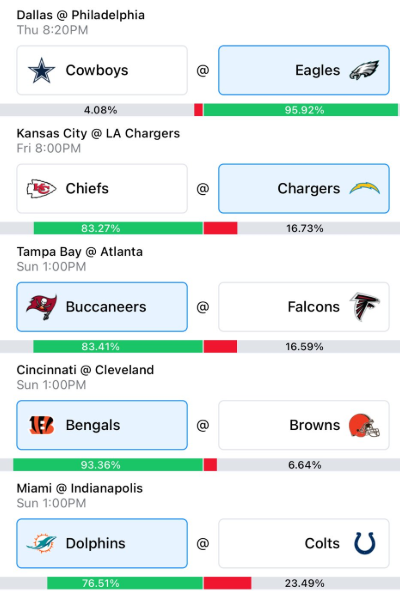
Task: Open the Kansas City @ LA Chargers heading
Action: click(x=98, y=133)
